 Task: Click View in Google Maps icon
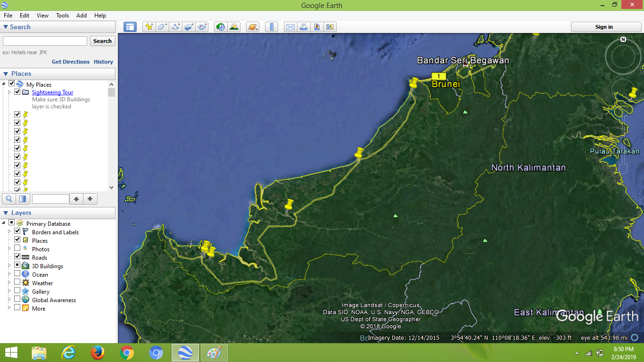317,27
